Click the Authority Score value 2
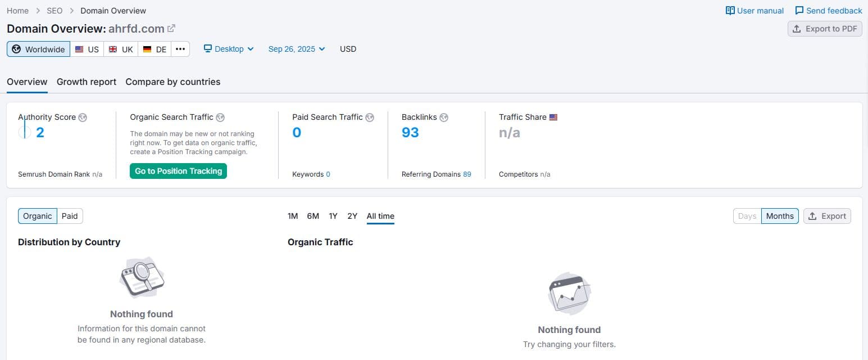Screen dimensions: 868x360 tap(40, 133)
